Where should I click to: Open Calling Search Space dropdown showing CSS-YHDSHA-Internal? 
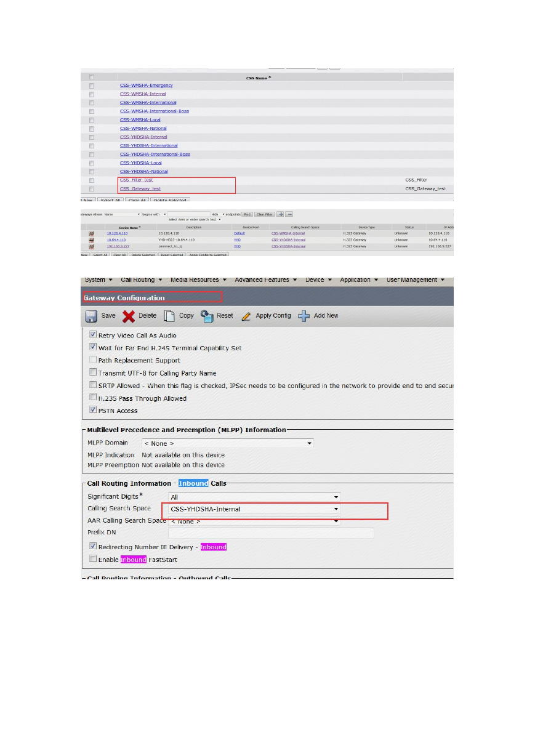254,509
